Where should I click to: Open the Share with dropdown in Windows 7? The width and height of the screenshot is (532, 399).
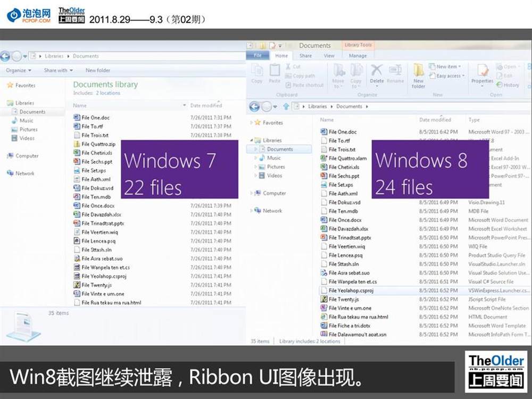(x=59, y=70)
